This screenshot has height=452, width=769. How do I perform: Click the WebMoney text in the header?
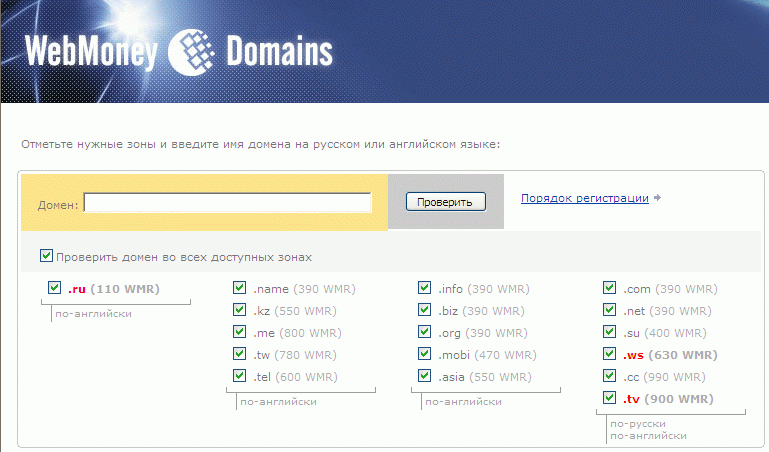click(91, 52)
